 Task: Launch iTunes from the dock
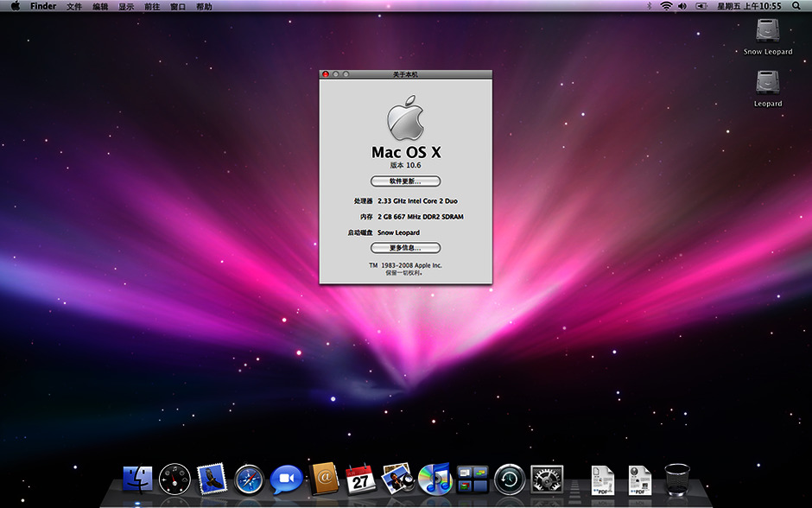tap(435, 478)
